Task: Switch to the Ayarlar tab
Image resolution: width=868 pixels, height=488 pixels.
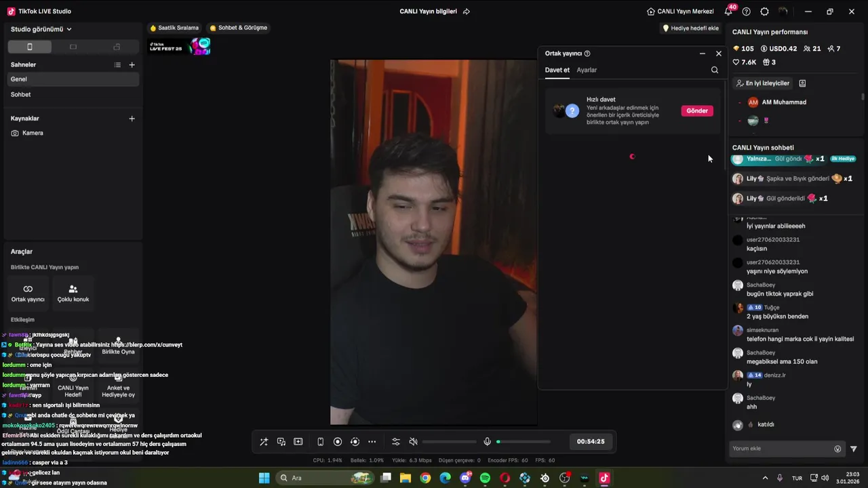Action: coord(587,70)
